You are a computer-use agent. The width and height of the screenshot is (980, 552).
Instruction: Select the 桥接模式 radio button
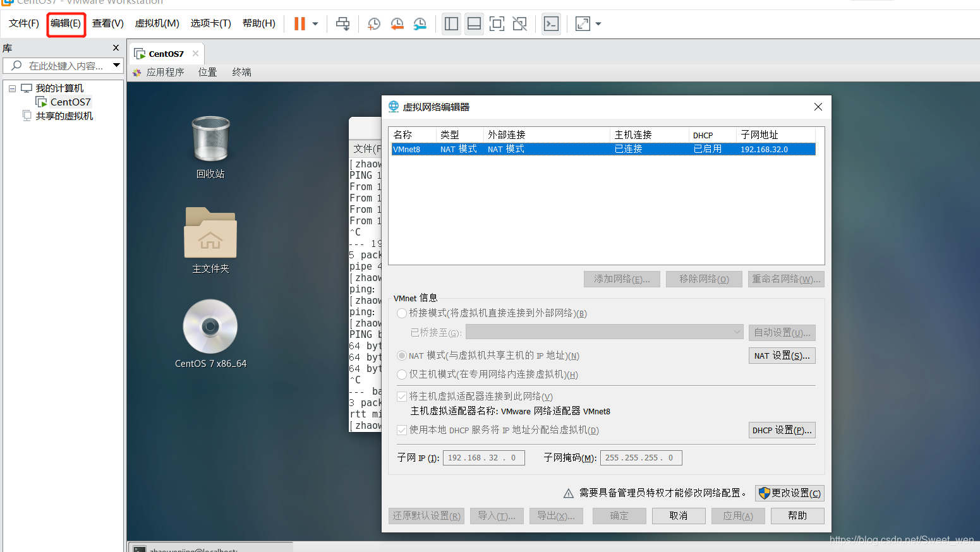[x=402, y=313]
